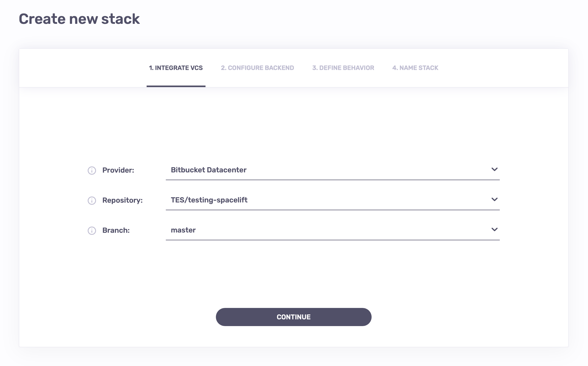Expand the Provider dropdown chevron
Viewport: 588px width, 366px height.
pos(495,170)
